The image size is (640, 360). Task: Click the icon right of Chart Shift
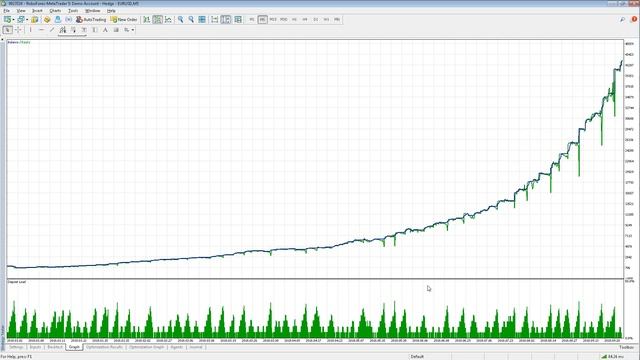click(x=238, y=19)
